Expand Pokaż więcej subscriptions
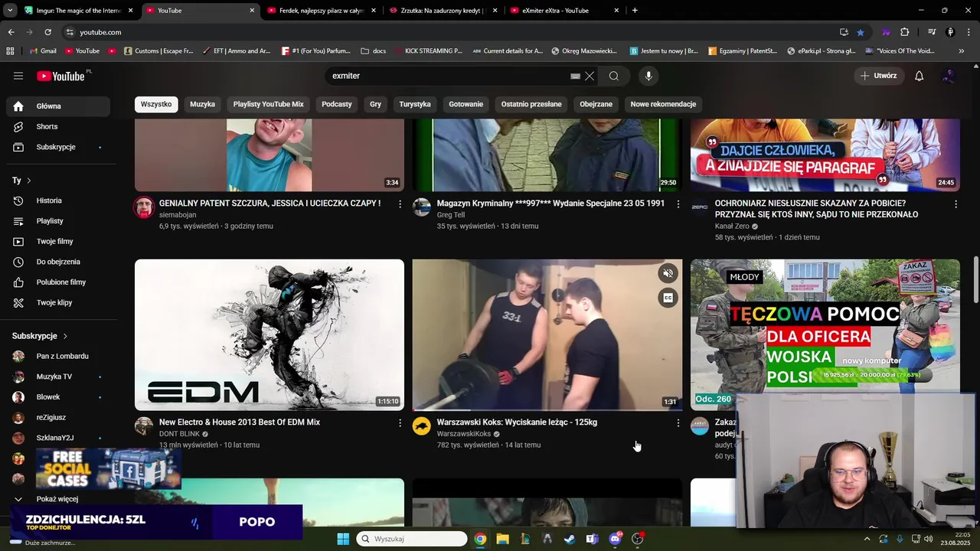This screenshot has height=551, width=980. point(58,499)
